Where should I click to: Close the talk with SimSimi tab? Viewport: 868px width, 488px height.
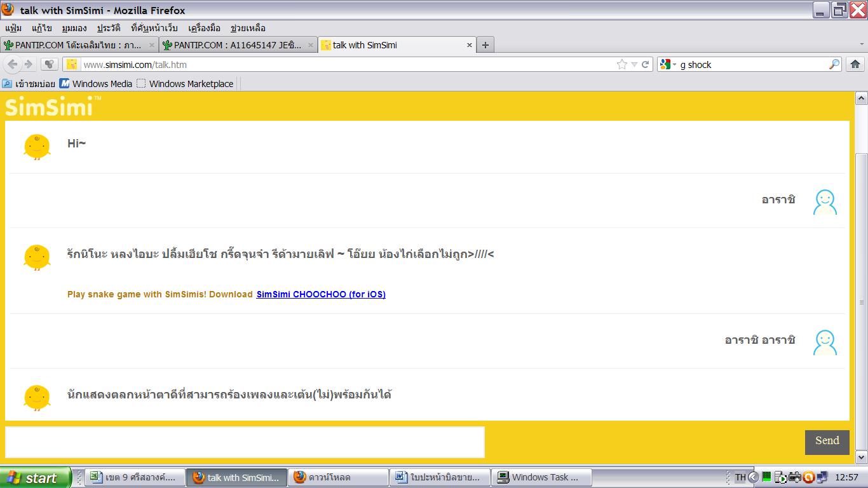pyautogui.click(x=470, y=45)
